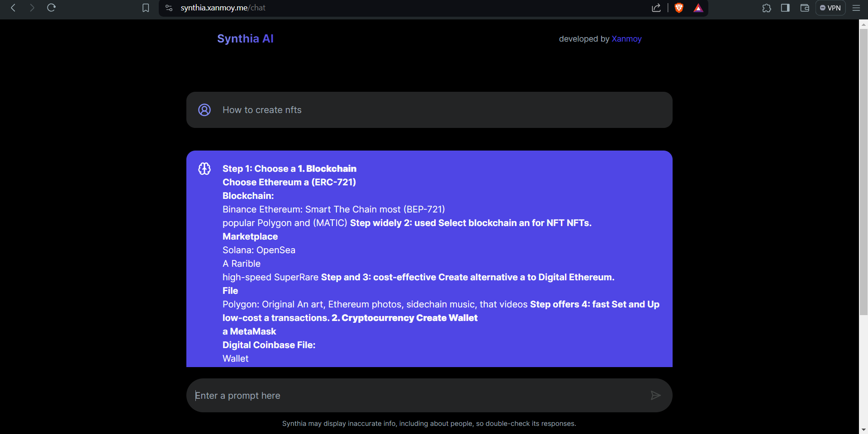This screenshot has width=868, height=434.
Task: Select the 'Binance Ethereum: Smart The Chain most' line
Action: 334,209
